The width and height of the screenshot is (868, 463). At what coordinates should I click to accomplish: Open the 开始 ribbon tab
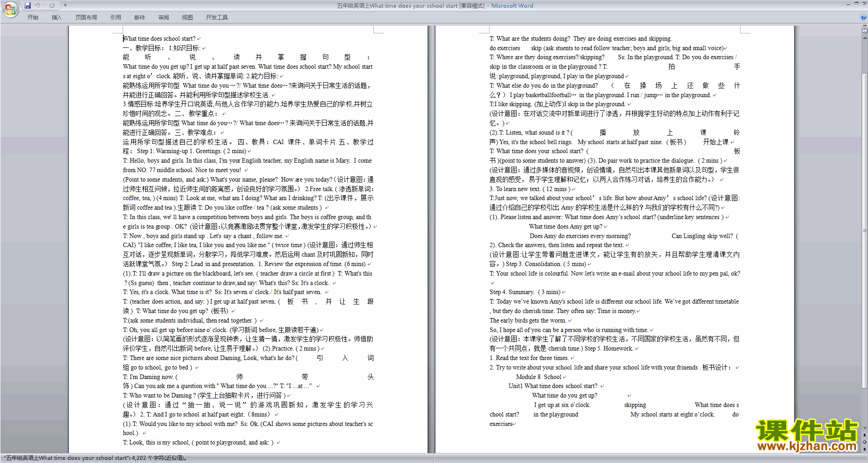pyautogui.click(x=33, y=18)
